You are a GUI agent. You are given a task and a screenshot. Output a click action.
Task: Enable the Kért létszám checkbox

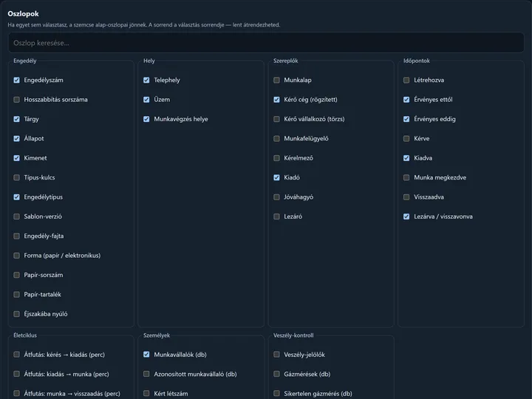coord(146,394)
